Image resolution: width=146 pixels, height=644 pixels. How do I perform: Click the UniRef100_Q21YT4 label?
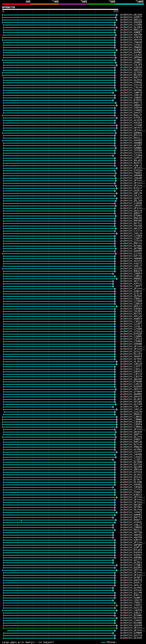[131, 635]
